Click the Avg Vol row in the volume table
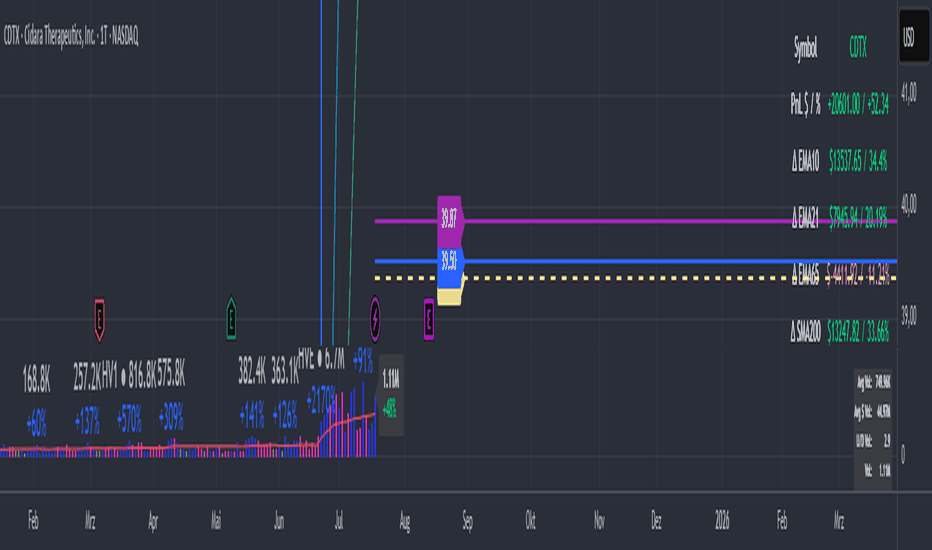 click(x=873, y=382)
